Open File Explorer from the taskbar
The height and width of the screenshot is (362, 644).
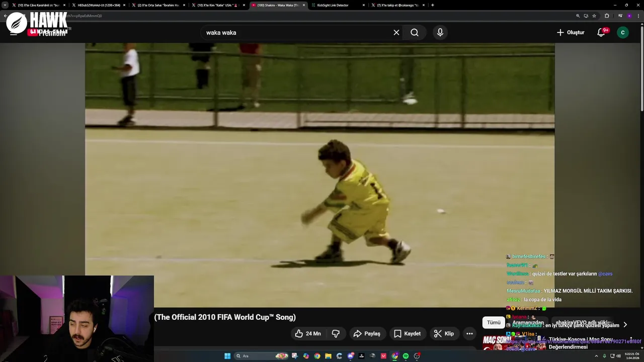click(x=328, y=356)
